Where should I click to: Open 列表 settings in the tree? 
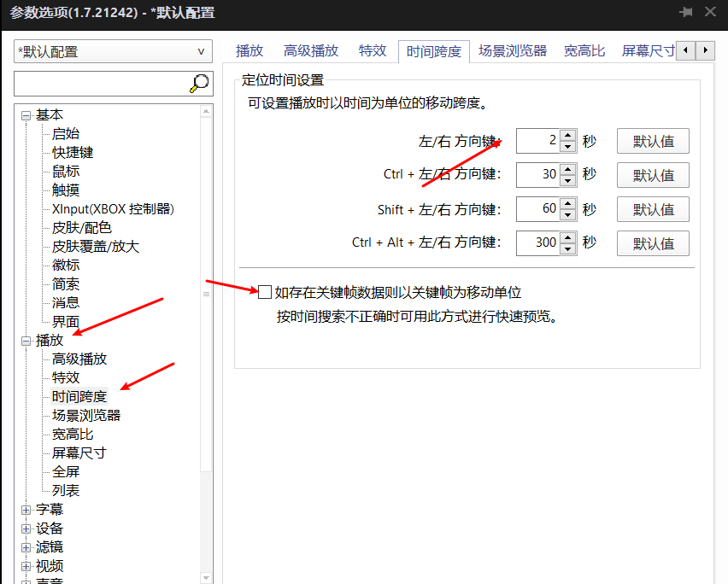click(x=66, y=491)
